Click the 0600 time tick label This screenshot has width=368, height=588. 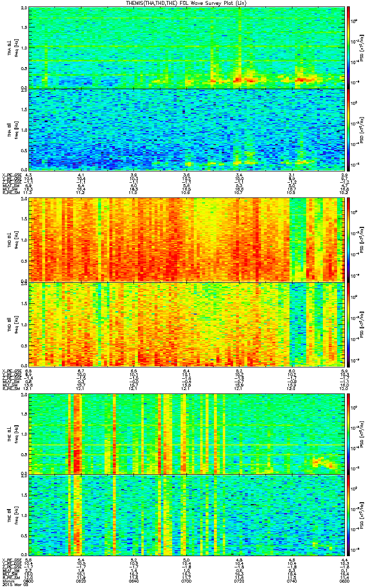pos(28,580)
